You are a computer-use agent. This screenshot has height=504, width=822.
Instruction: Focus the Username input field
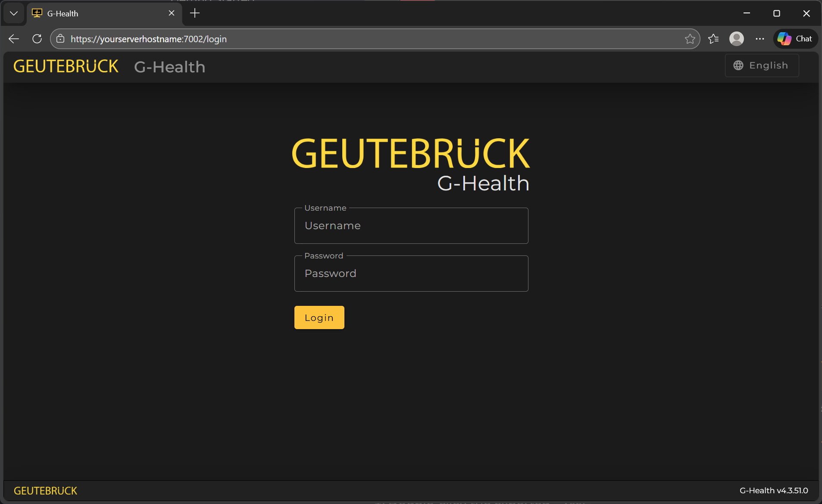pyautogui.click(x=411, y=226)
